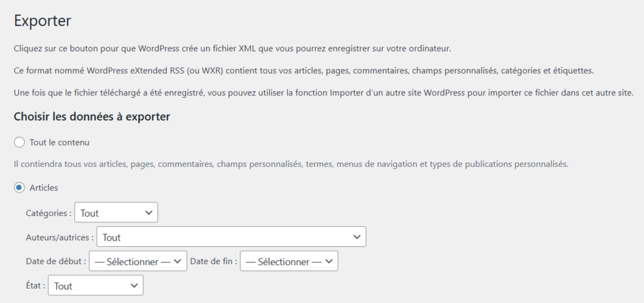Click the 'Exporter' page heading

pyautogui.click(x=42, y=20)
